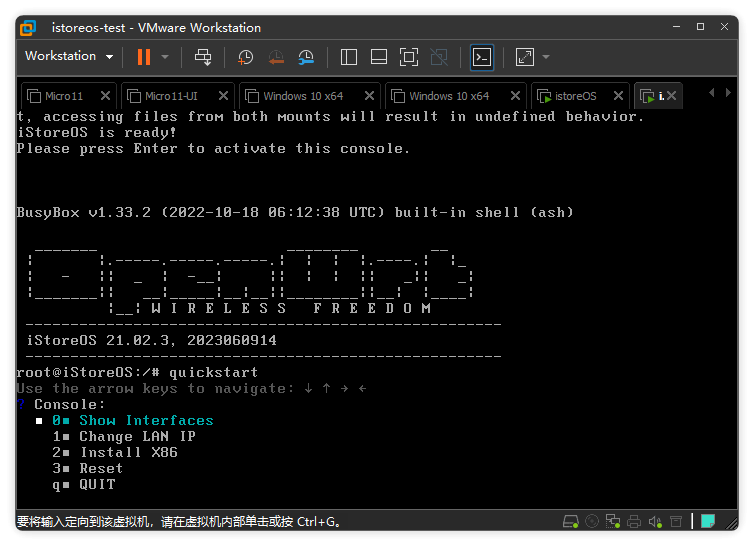Click the greyed-out Unity mode icon
The width and height of the screenshot is (754, 546).
point(439,57)
